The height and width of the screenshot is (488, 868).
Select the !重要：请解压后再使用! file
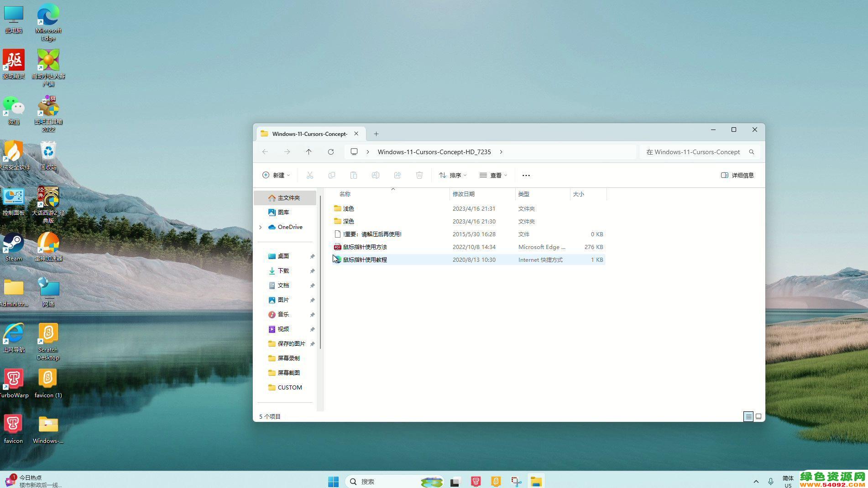pos(468,234)
